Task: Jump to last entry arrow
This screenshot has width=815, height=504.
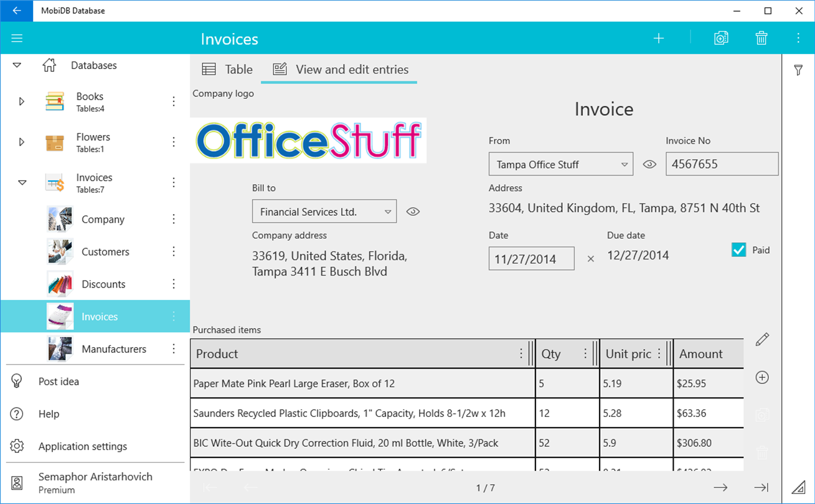Action: (761, 488)
